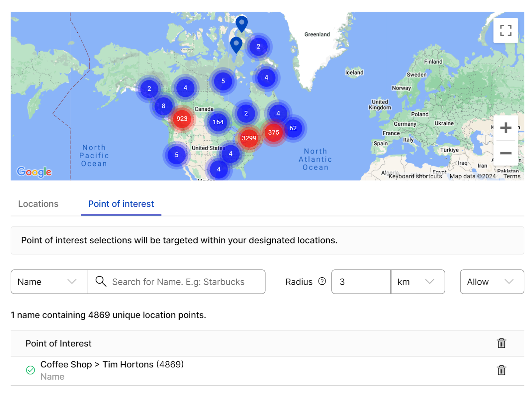Click the Radius help question mark
The image size is (532, 397).
322,281
